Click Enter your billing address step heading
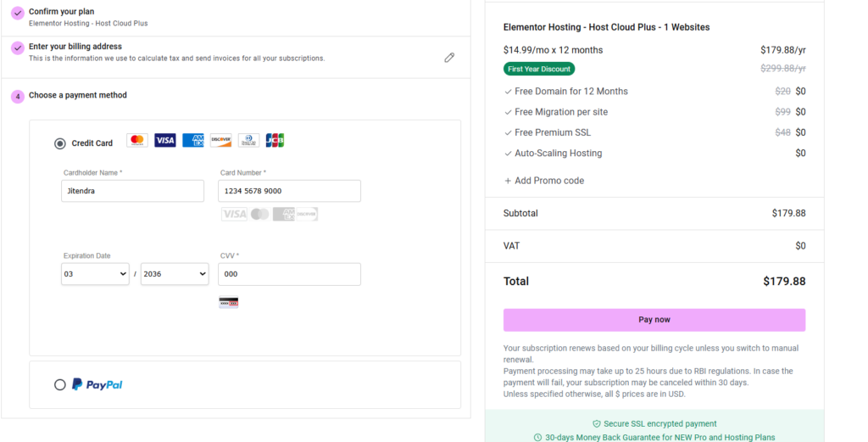The height and width of the screenshot is (442, 868). [75, 47]
